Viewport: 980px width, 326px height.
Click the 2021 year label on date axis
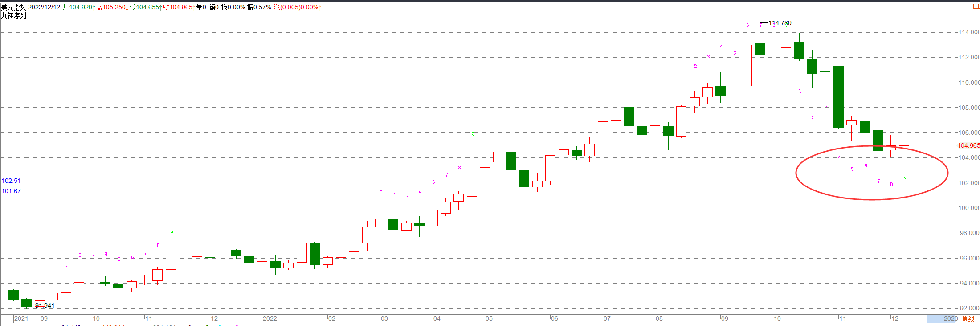21,318
